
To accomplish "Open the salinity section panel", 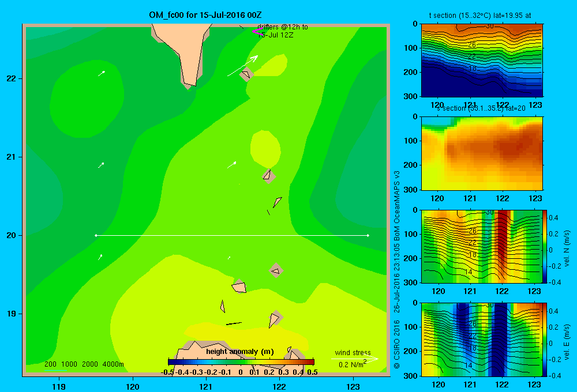I will 482,153.
